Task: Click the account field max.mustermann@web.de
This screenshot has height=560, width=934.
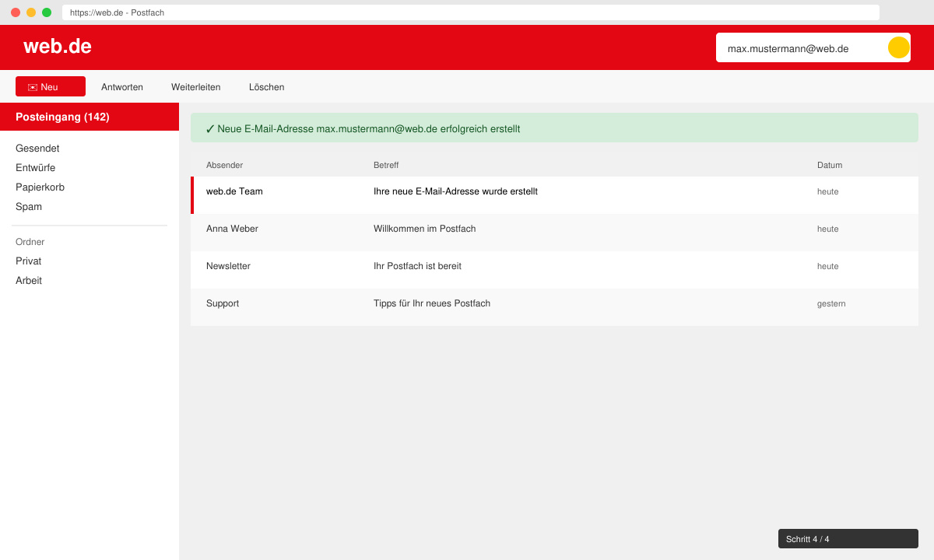Action: point(813,47)
